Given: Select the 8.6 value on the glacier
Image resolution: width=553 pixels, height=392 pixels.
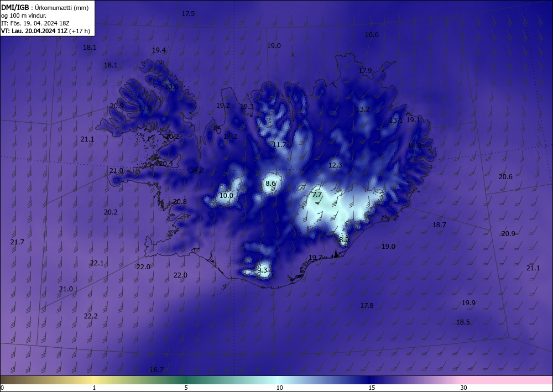Looking at the screenshot, I should pos(270,184).
